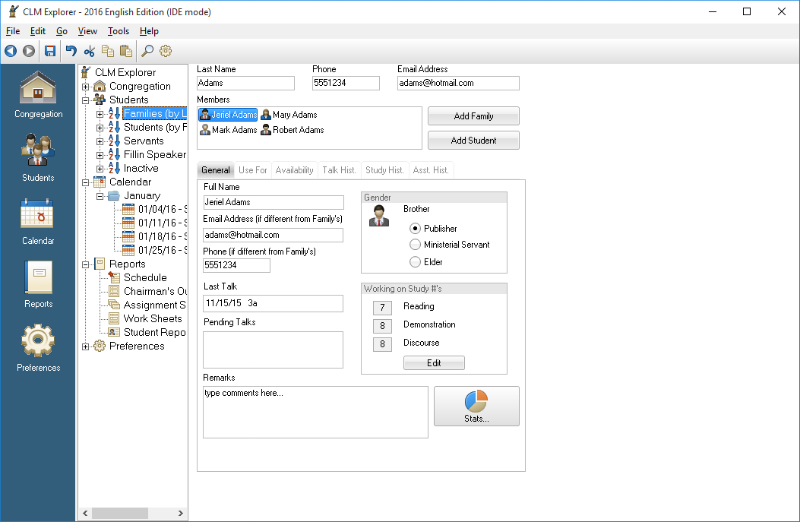Open Reports from the blue sidebar
This screenshot has width=800, height=522.
[x=38, y=284]
